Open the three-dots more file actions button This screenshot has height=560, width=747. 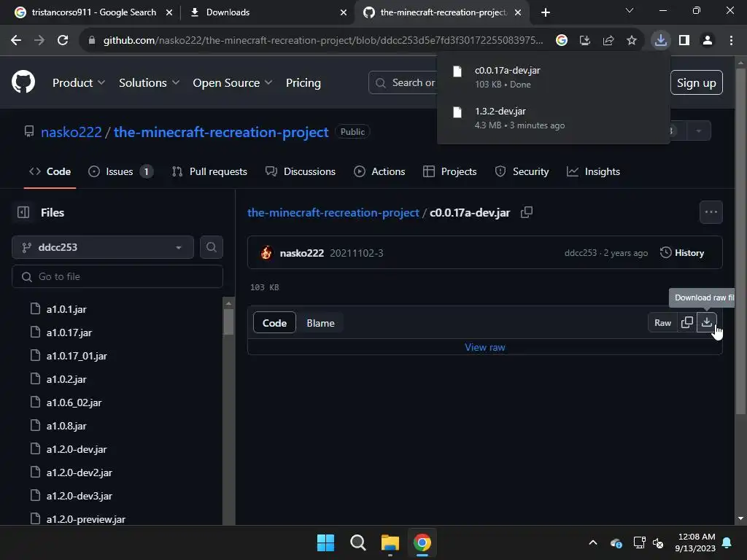coord(711,212)
